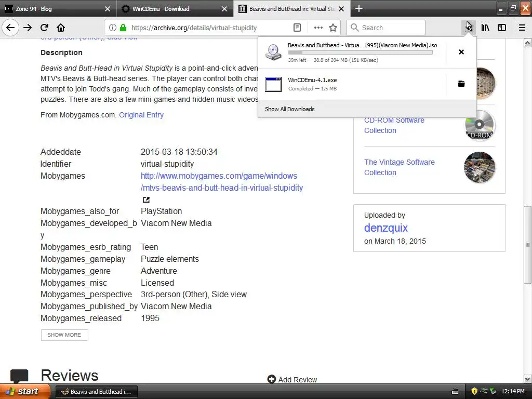Image resolution: width=532 pixels, height=399 pixels.
Task: Click the Adventure genre value
Action: [x=159, y=271]
